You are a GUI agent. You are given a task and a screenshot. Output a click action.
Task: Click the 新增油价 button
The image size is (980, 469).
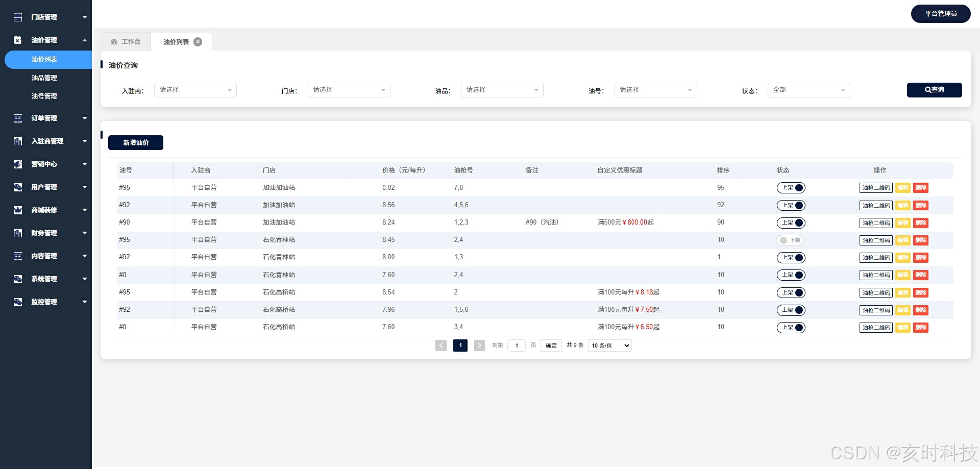(x=136, y=143)
